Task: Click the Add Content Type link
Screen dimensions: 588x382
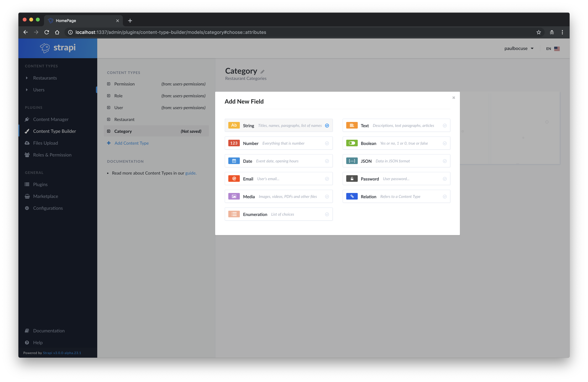Action: coord(131,143)
